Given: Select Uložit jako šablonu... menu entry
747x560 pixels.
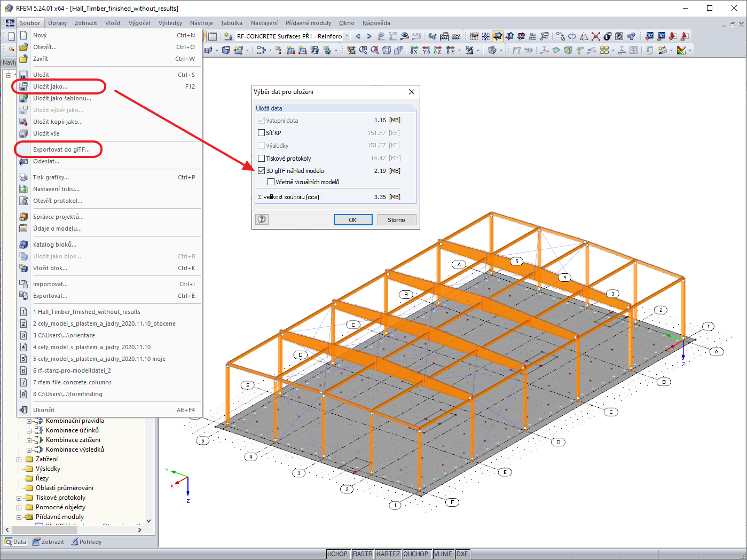Looking at the screenshot, I should (109, 98).
